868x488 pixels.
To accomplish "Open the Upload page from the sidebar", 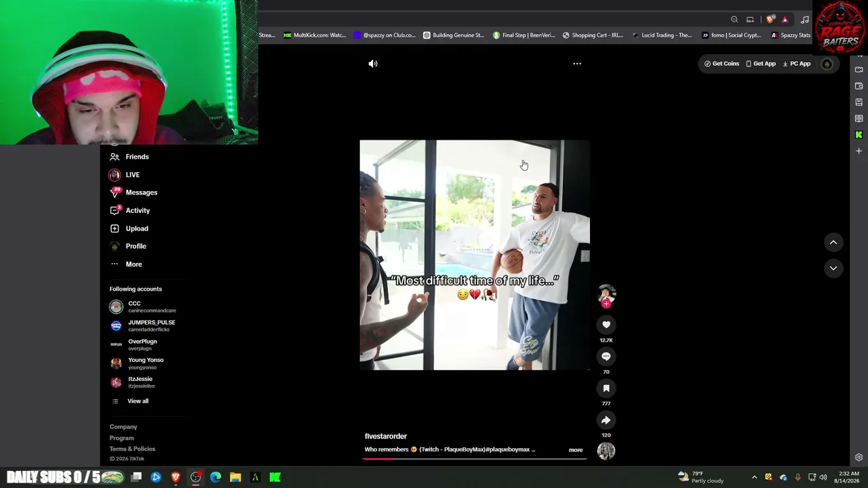I will coord(129,228).
